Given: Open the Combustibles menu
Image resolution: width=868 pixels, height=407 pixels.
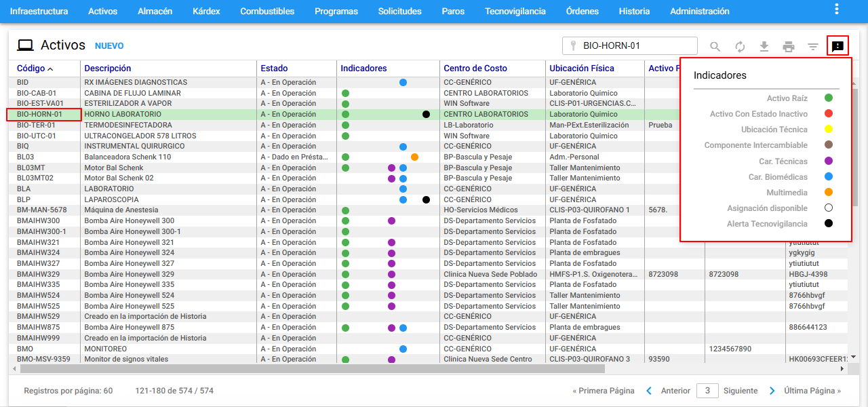Looking at the screenshot, I should point(267,12).
